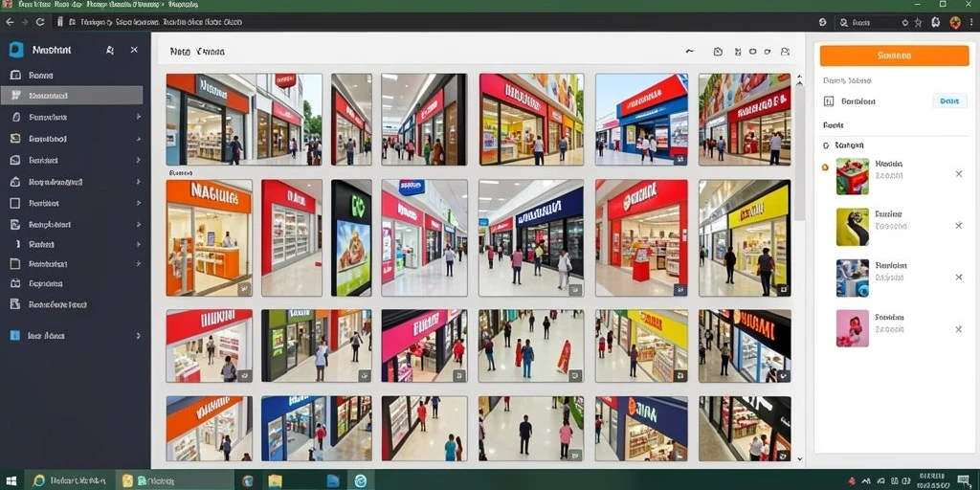Click the light blue button in right panel

click(949, 100)
